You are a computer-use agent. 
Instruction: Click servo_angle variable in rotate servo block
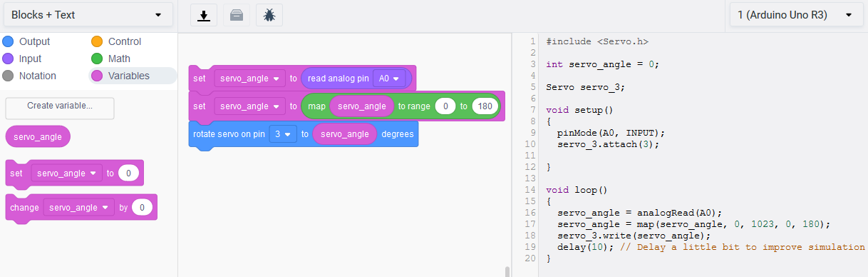pos(344,134)
